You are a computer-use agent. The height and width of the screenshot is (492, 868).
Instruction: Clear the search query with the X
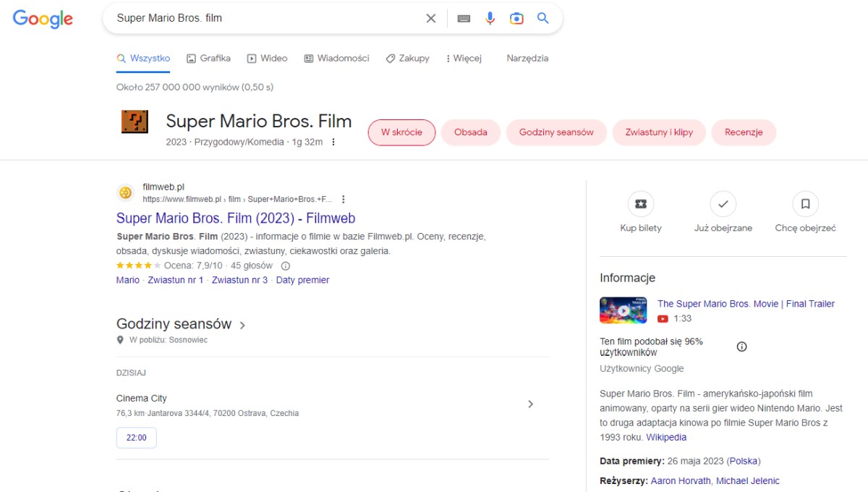[x=431, y=18]
